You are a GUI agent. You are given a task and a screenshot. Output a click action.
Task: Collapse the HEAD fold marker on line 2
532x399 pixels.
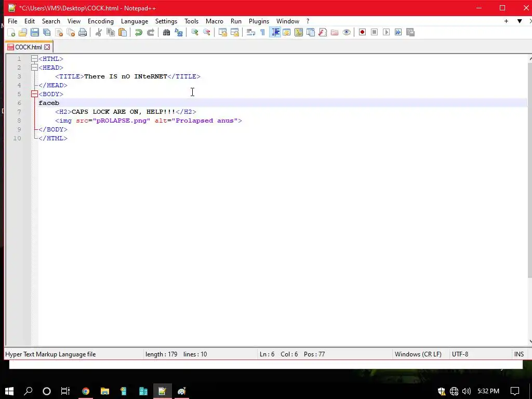pos(34,68)
